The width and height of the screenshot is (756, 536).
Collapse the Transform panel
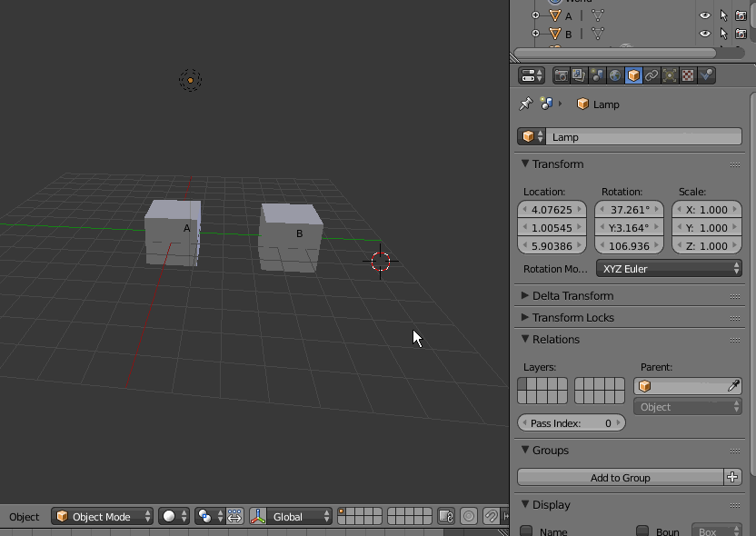pos(524,164)
